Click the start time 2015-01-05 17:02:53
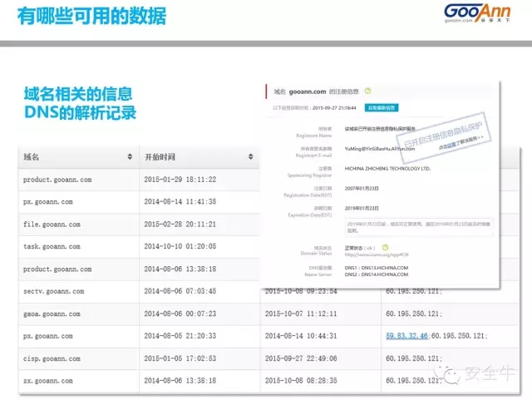This screenshot has height=400, width=532. pos(180,358)
